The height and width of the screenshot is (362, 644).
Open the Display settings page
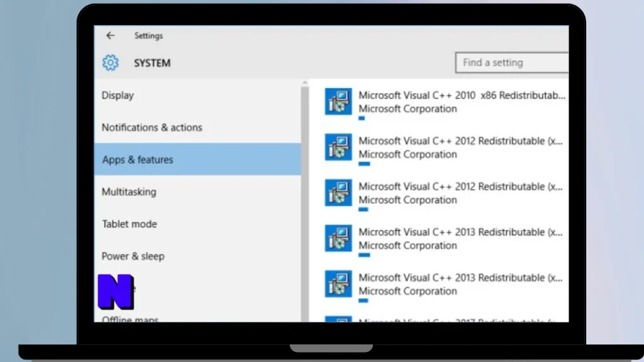(x=197, y=96)
